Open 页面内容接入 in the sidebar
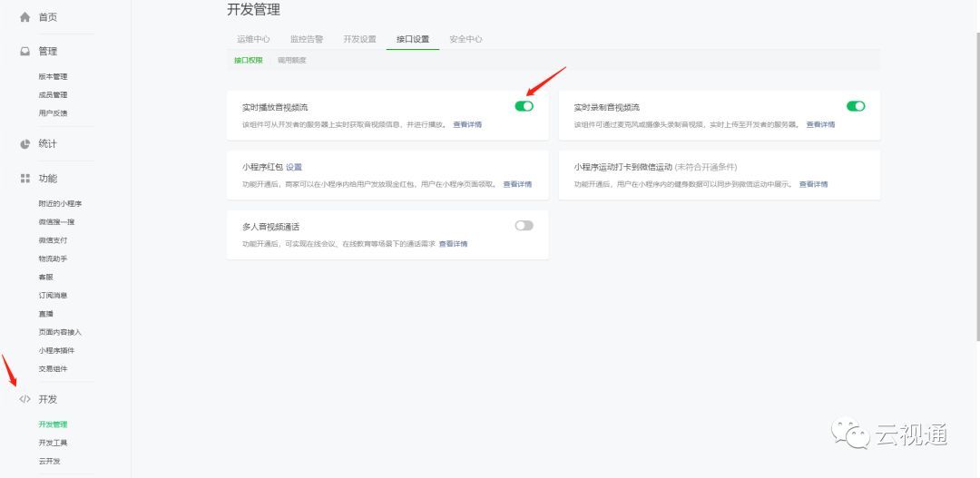The height and width of the screenshot is (478, 980). (x=60, y=332)
